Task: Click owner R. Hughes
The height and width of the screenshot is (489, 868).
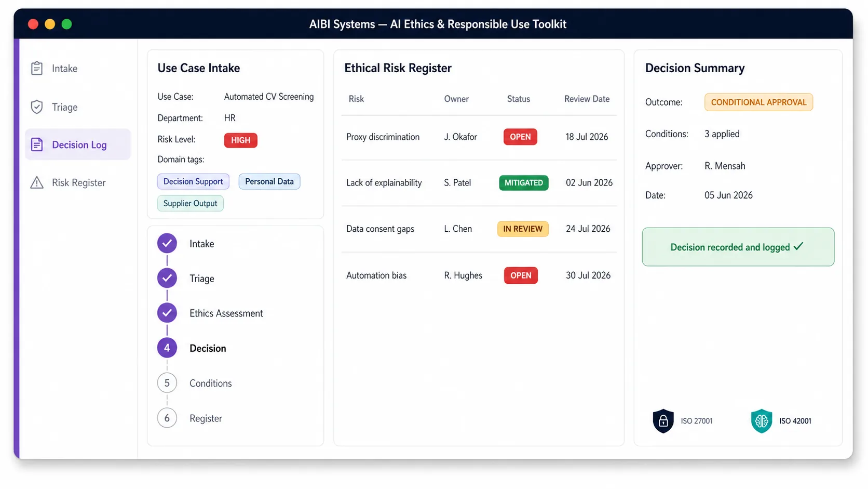Action: pos(463,275)
